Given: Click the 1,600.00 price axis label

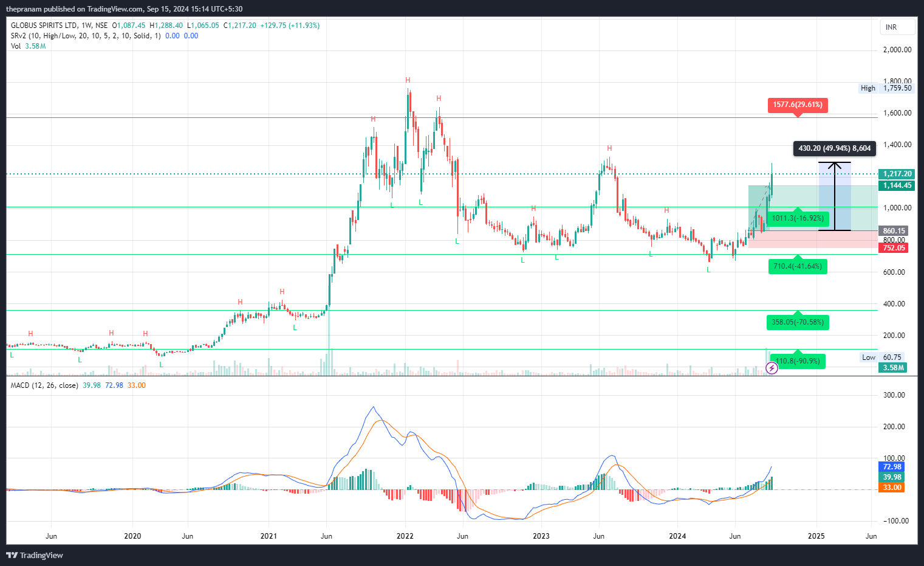Looking at the screenshot, I should tap(897, 113).
